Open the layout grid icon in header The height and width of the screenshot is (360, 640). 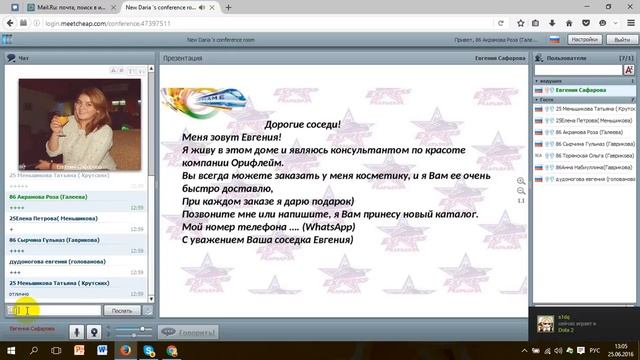point(7,40)
